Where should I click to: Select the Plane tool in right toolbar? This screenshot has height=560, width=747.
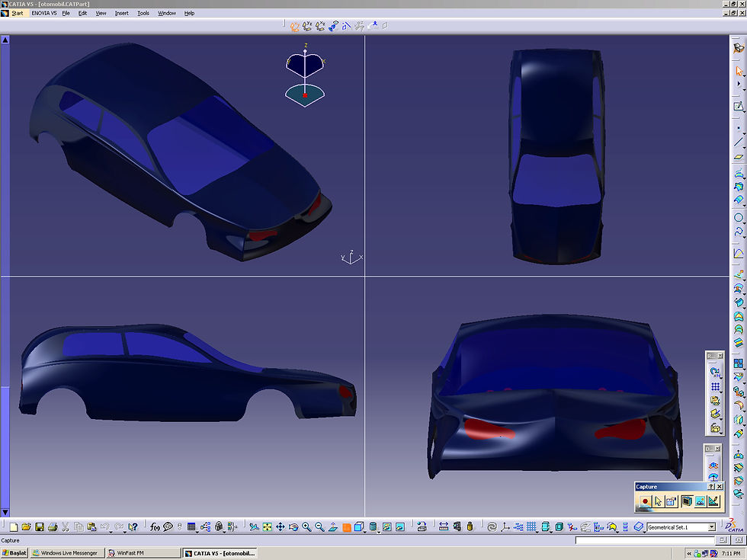[x=739, y=156]
